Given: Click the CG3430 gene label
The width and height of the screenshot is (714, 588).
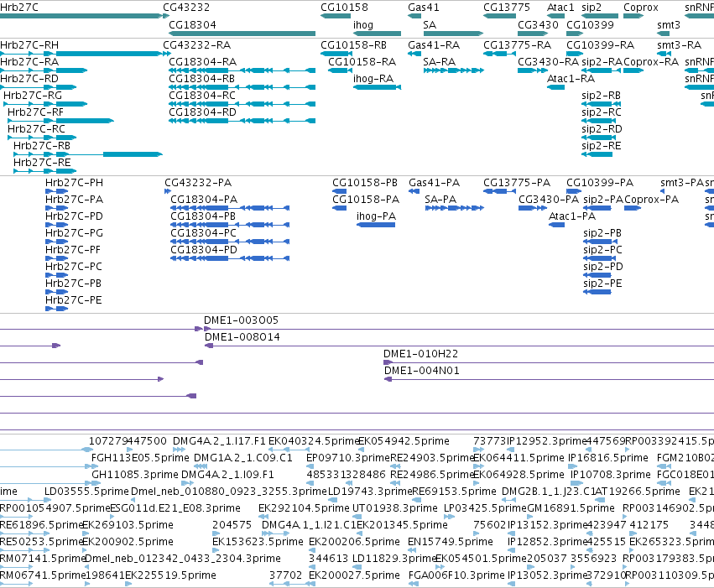Looking at the screenshot, I should pyautogui.click(x=538, y=24).
